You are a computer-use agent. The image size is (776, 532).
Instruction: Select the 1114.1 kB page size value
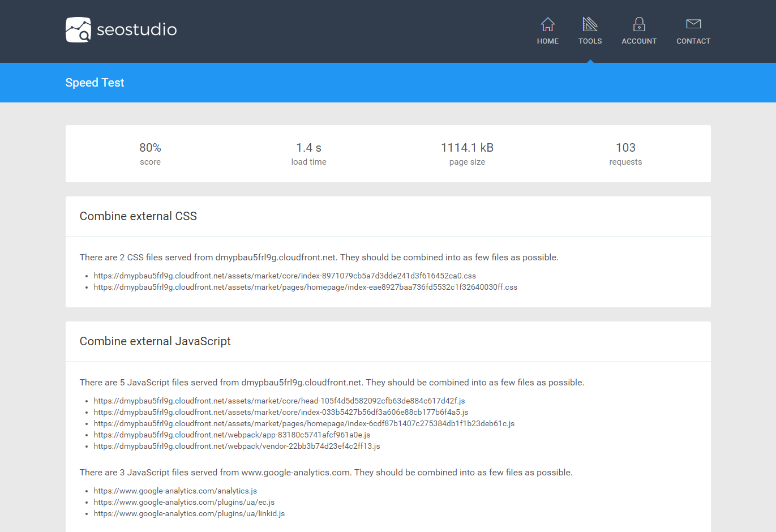click(467, 148)
